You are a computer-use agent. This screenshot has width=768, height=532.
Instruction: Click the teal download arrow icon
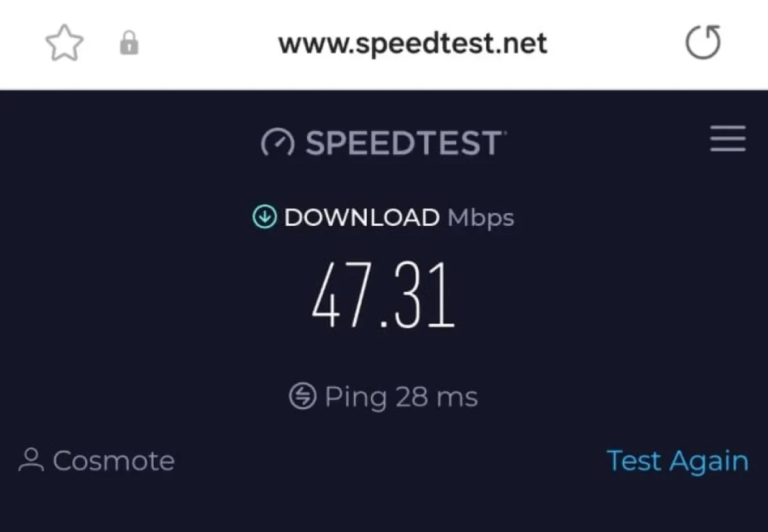point(264,217)
